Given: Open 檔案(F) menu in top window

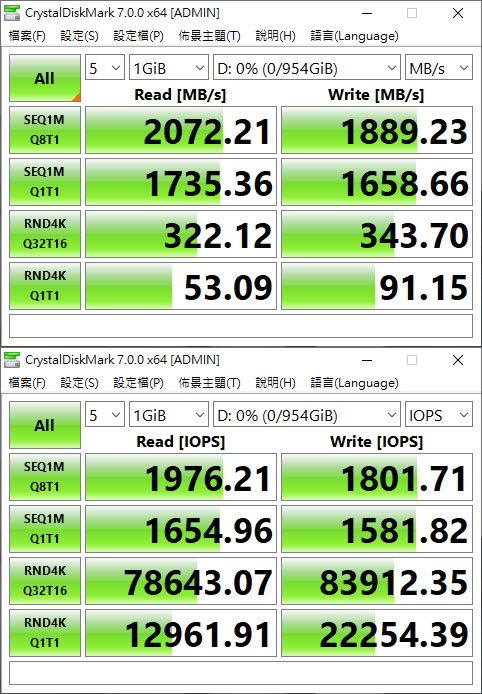Looking at the screenshot, I should 27,36.
